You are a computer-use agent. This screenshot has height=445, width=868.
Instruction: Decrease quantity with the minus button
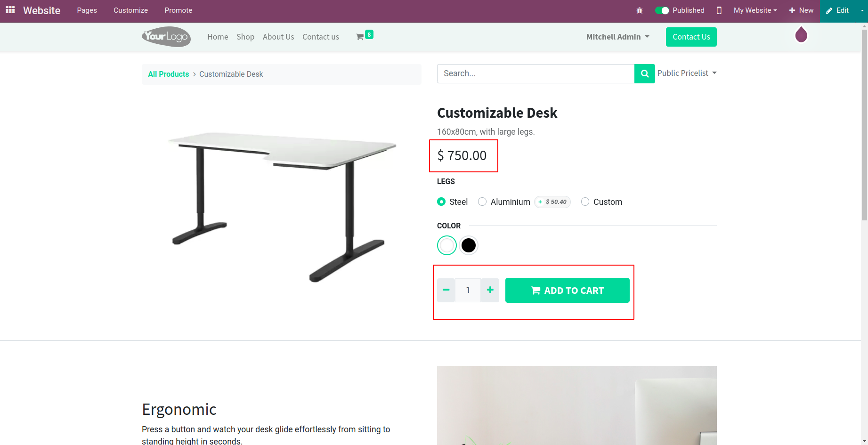coord(446,290)
